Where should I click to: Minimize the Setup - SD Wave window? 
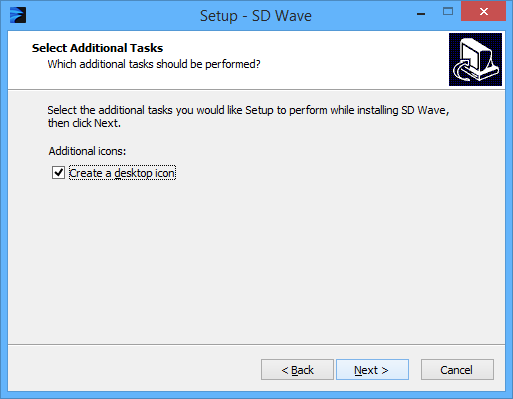point(421,14)
